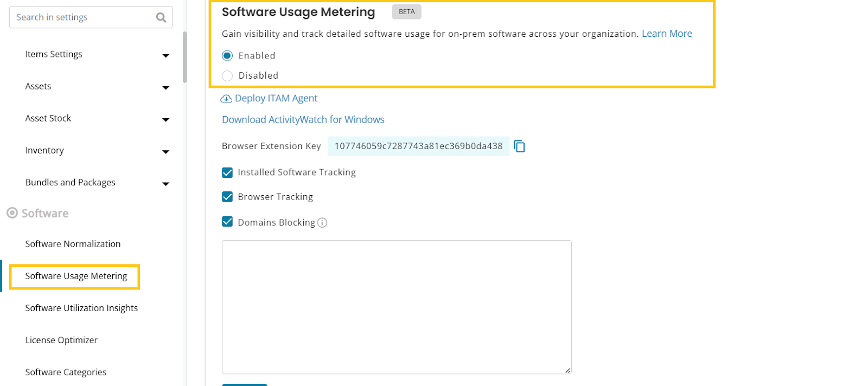This screenshot has height=386, width=868.
Task: Select the Enabled radio button
Action: click(227, 56)
